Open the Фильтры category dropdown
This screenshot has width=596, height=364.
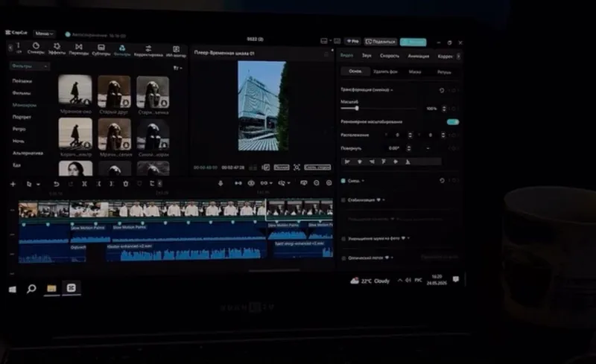point(29,66)
